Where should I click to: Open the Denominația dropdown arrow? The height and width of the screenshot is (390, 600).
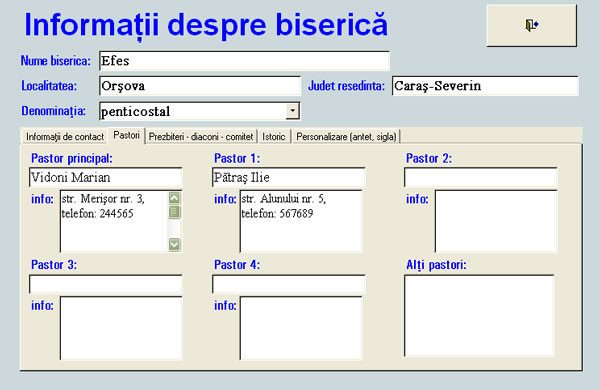[292, 111]
